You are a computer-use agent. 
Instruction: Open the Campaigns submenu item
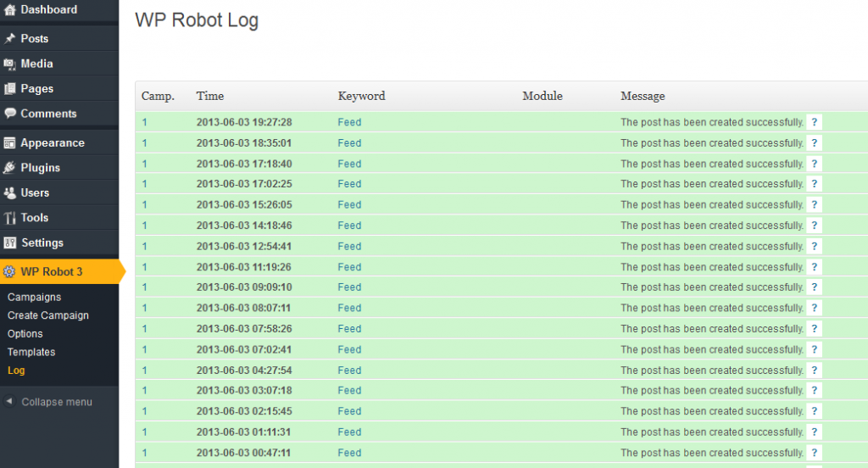point(34,298)
